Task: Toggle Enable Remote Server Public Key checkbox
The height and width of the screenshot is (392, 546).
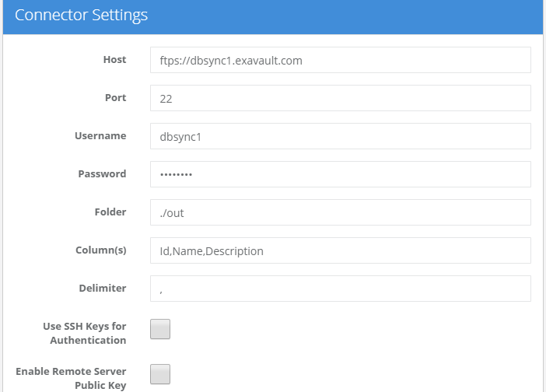Action: point(160,374)
